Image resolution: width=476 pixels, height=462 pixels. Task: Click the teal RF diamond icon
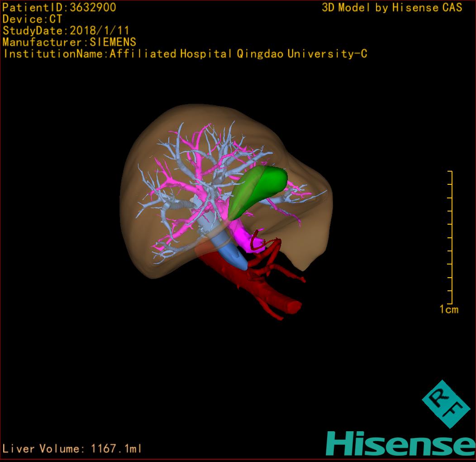coord(446,404)
